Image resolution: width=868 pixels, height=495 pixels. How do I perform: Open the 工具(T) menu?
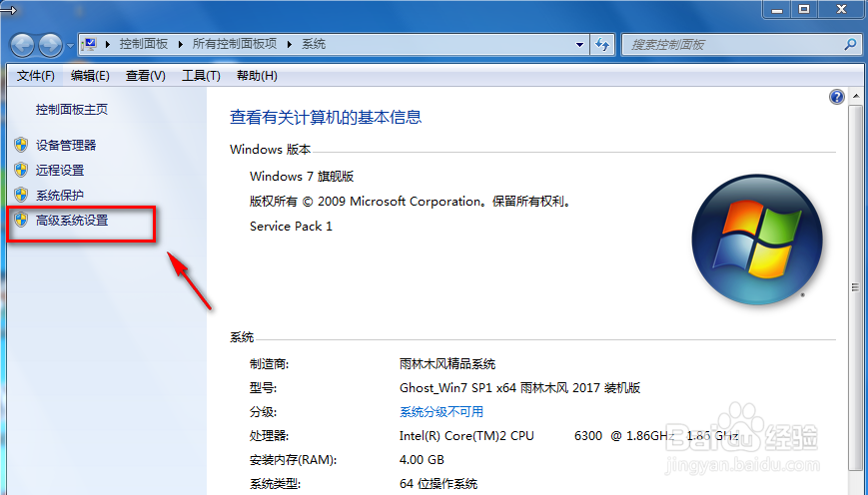pyautogui.click(x=201, y=76)
